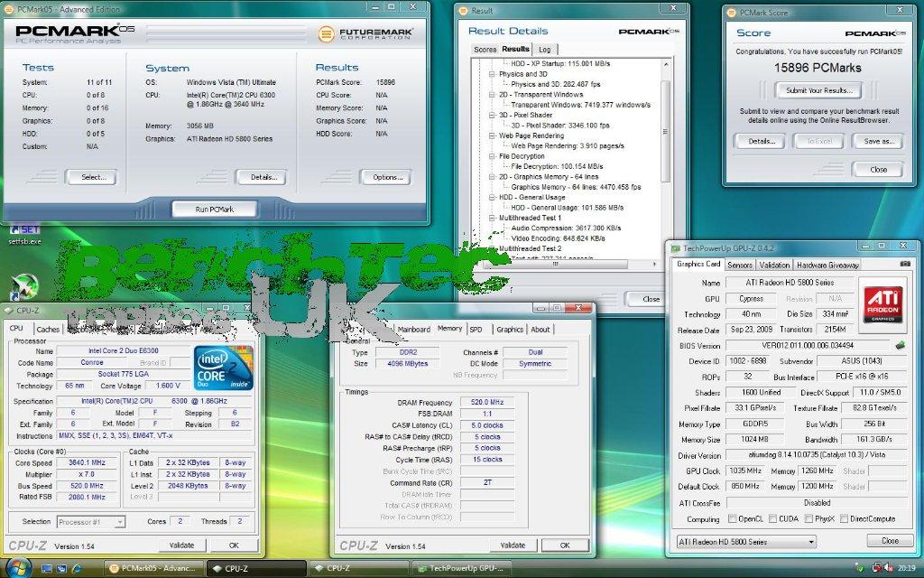Click the CPU-Z title bar icon
924x578 pixels.
click(x=9, y=311)
